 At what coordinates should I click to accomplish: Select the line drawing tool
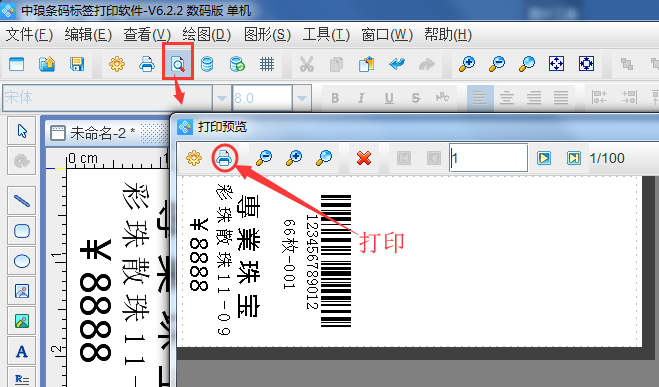click(x=21, y=201)
